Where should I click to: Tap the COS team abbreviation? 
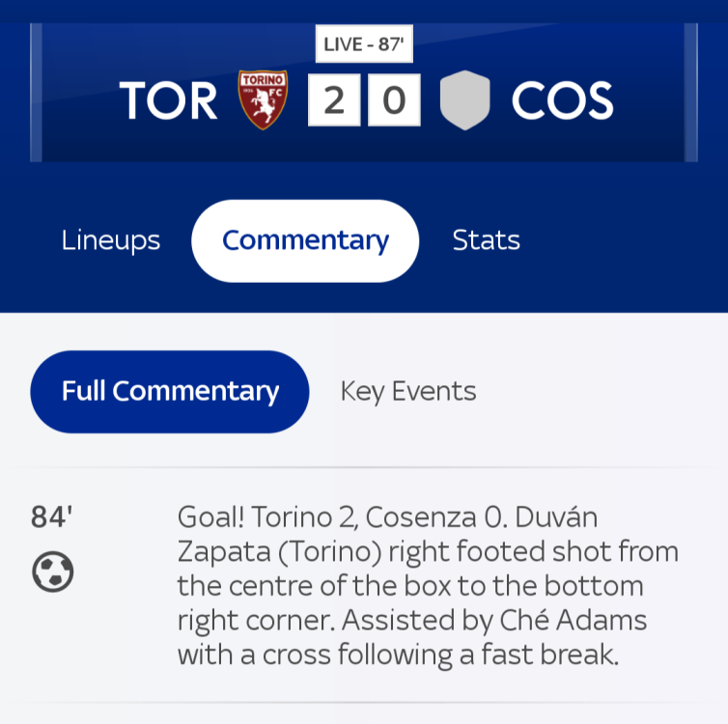click(x=562, y=101)
